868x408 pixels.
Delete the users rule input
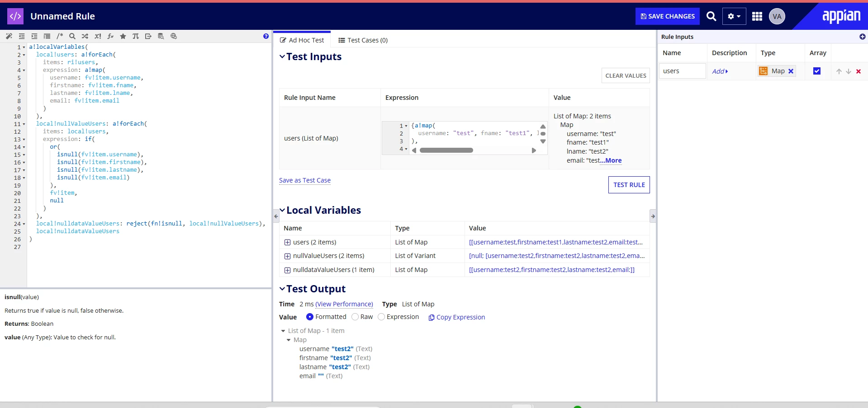tap(859, 71)
